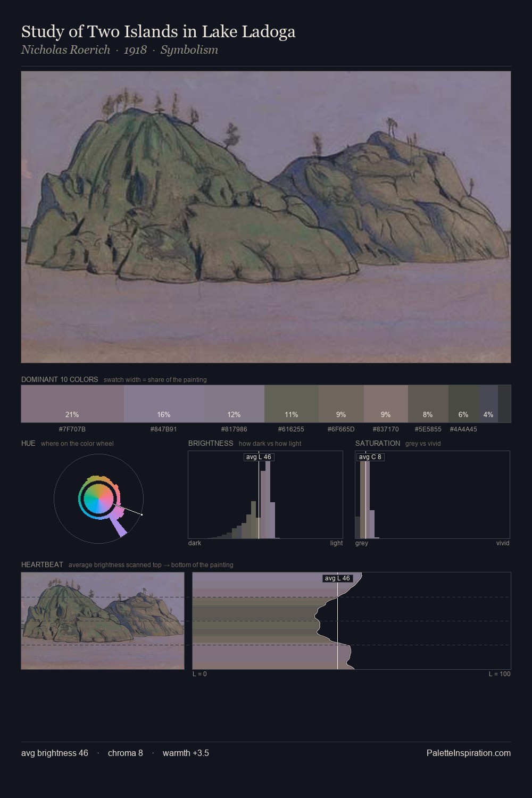This screenshot has height=798, width=532.
Task: Click the 'avg C 8' label in Saturation chart
Action: pyautogui.click(x=370, y=457)
